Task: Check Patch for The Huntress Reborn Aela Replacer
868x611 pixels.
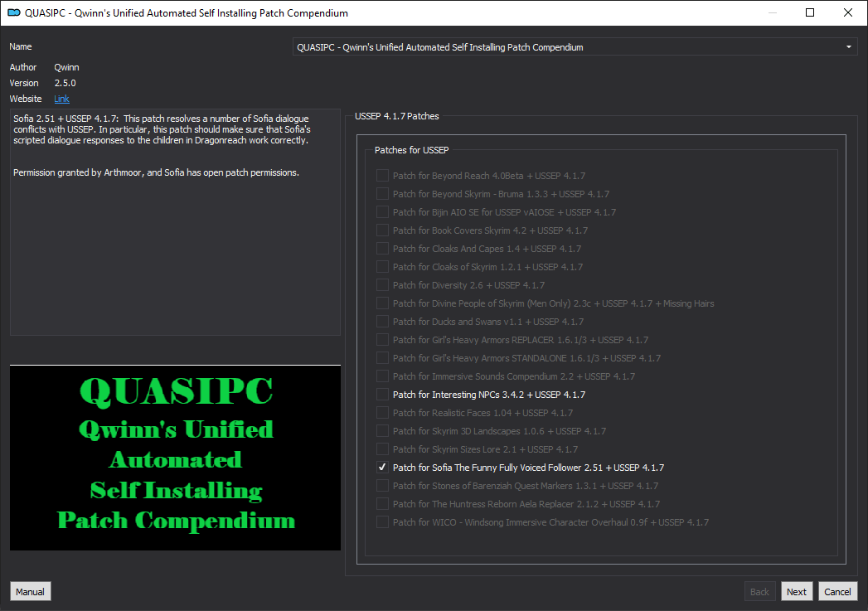Action: [382, 504]
